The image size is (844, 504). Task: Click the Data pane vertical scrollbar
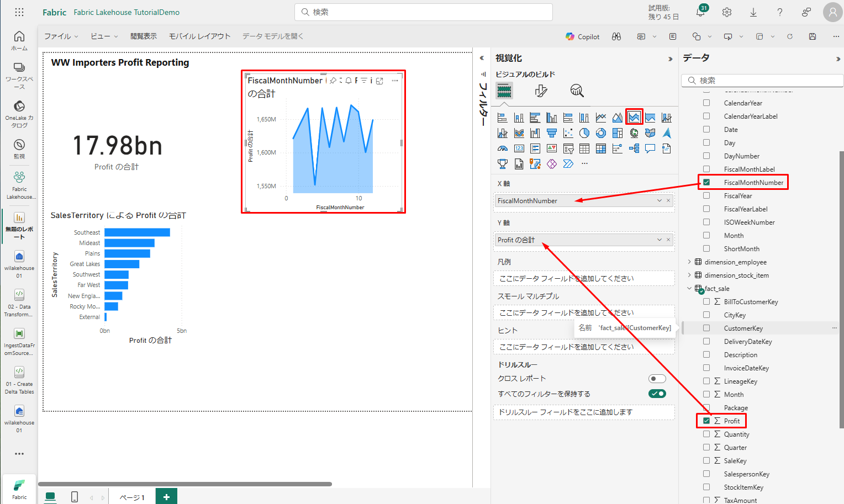click(x=841, y=290)
